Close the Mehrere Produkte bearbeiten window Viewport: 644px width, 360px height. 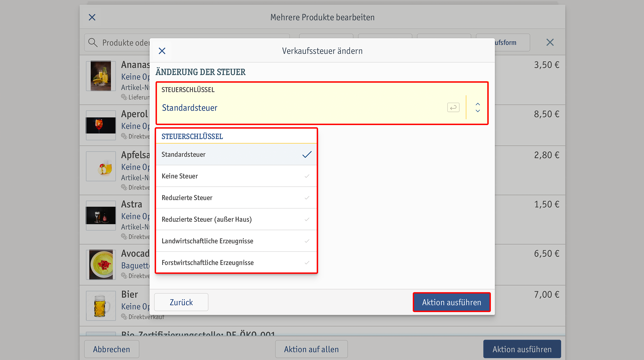92,17
